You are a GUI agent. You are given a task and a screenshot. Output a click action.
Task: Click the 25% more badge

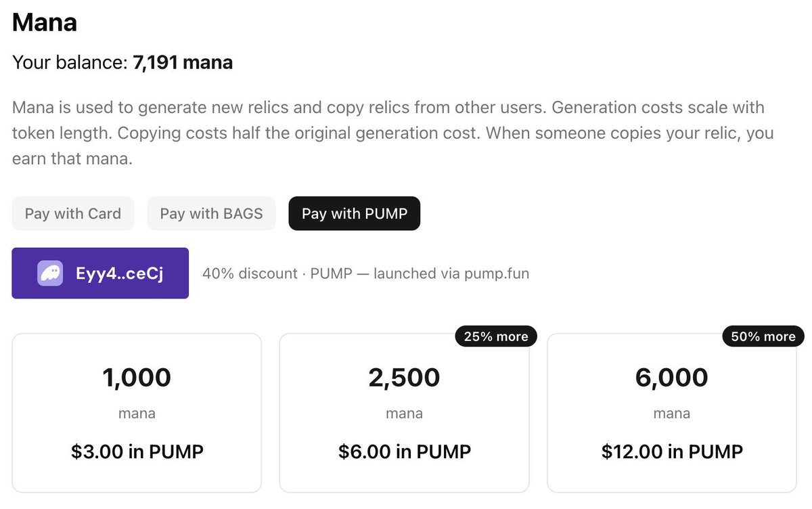click(x=496, y=336)
